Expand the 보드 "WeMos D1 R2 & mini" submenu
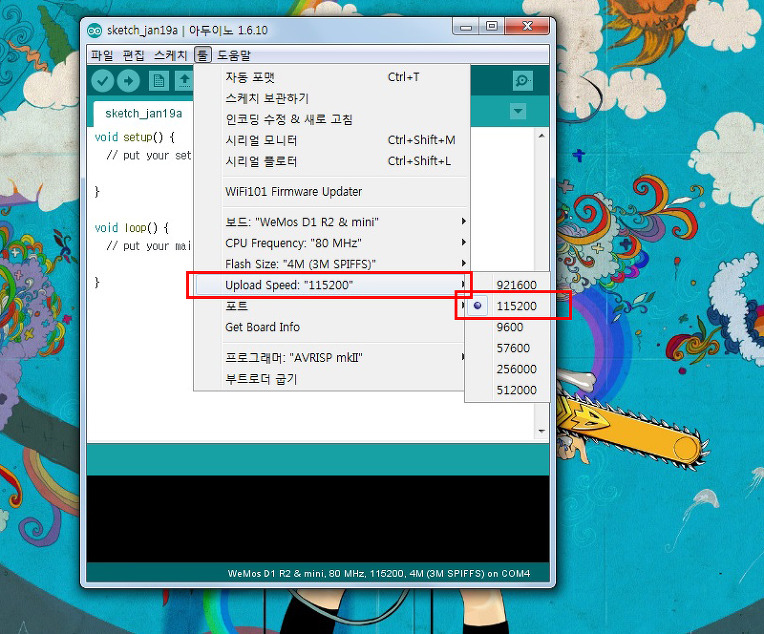Screen dimensions: 764x634 pyautogui.click(x=332, y=222)
